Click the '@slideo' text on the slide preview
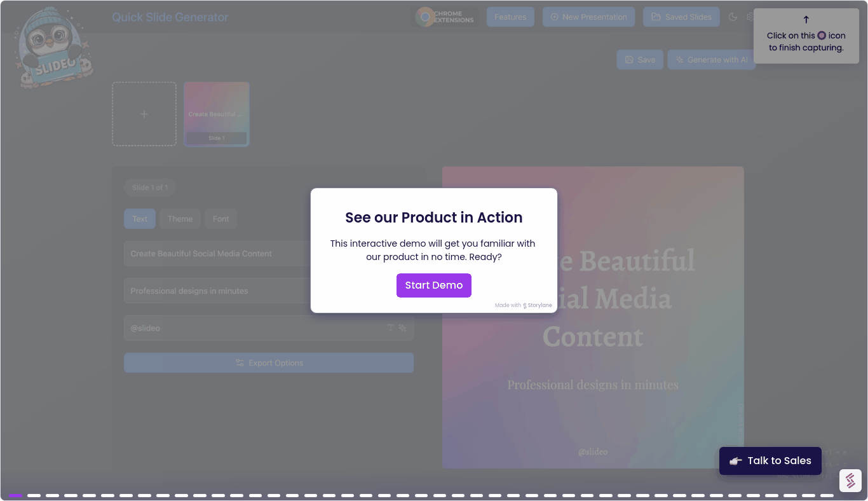Screen dimensions: 868x501 click(593, 451)
